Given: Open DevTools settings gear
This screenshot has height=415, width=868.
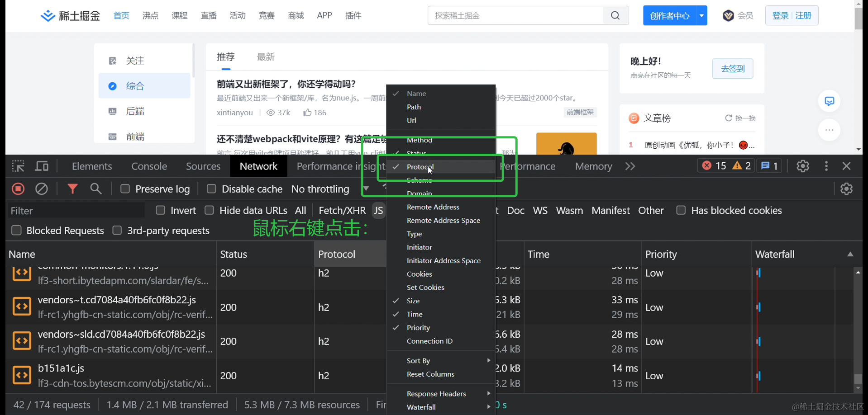Looking at the screenshot, I should (x=803, y=166).
